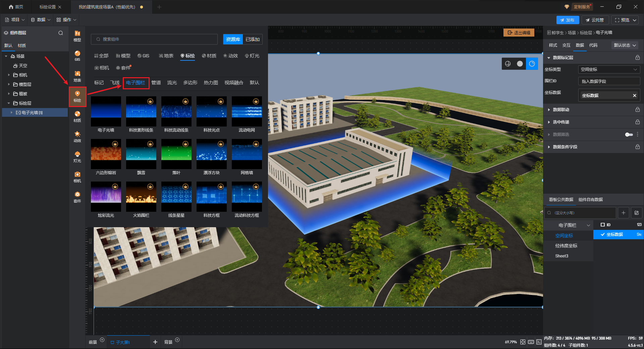Click the 退出编辑 button
The image size is (644, 349).
pos(519,33)
